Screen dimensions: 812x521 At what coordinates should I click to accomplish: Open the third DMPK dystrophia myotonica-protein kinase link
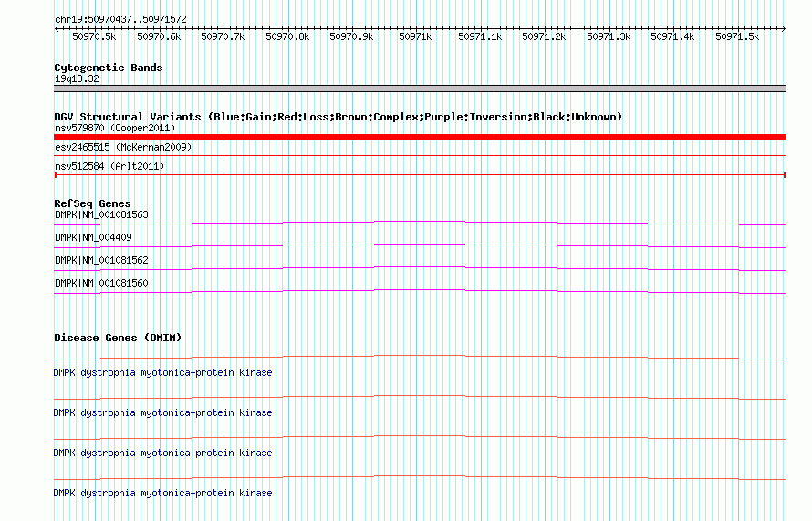[x=162, y=453]
